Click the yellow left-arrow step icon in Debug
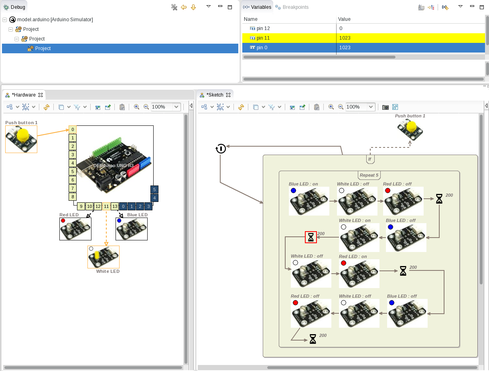The width and height of the screenshot is (489, 371). pos(184,7)
